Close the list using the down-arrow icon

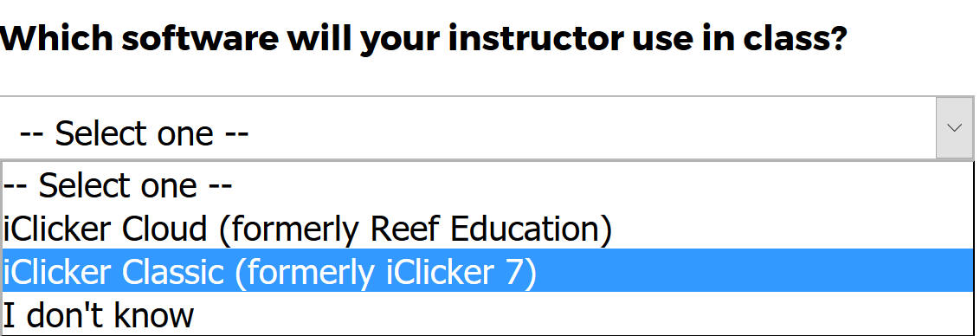click(954, 127)
